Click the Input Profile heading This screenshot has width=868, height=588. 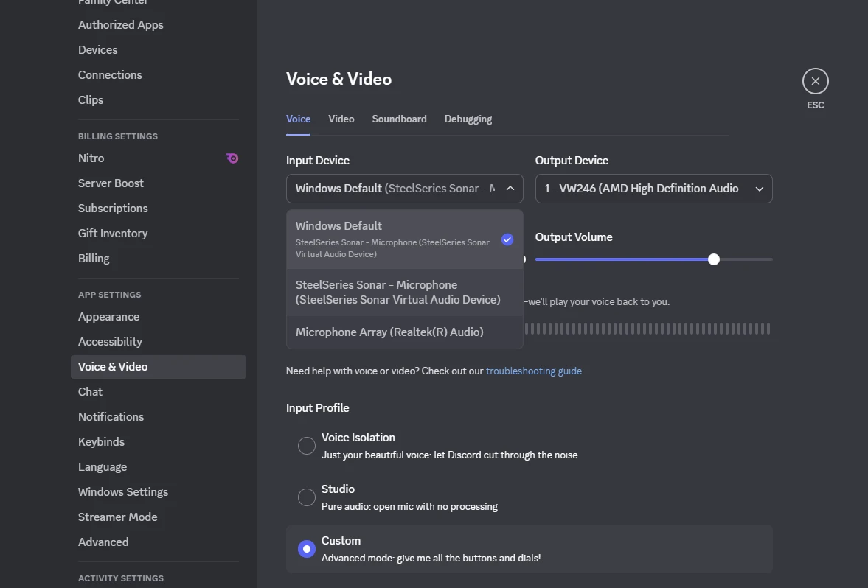(317, 408)
